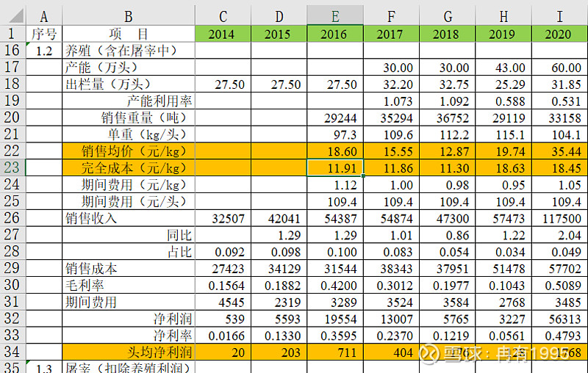This screenshot has height=373, width=588.
Task: Select column C header
Action: [x=223, y=16]
